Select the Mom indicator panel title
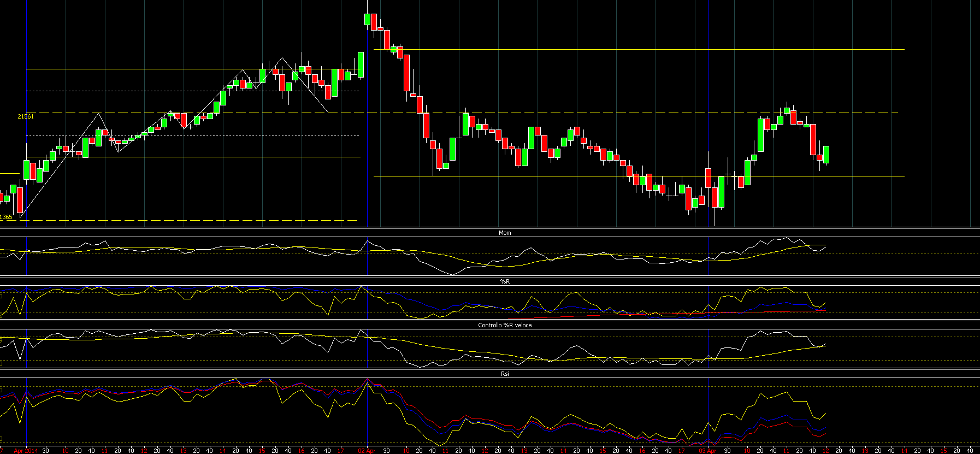This screenshot has height=454, width=980. tap(505, 233)
